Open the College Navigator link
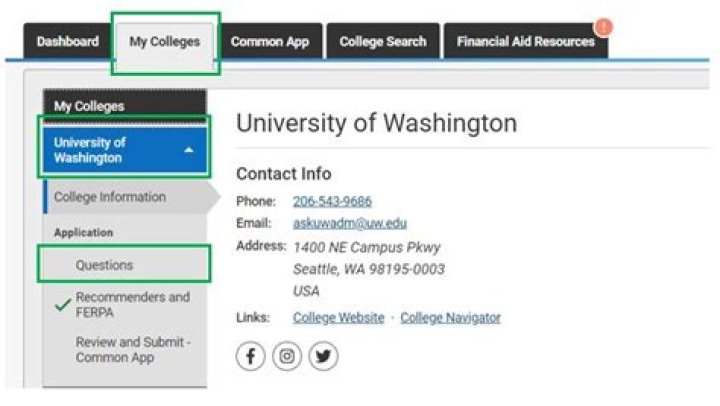The image size is (720, 406). point(450,318)
